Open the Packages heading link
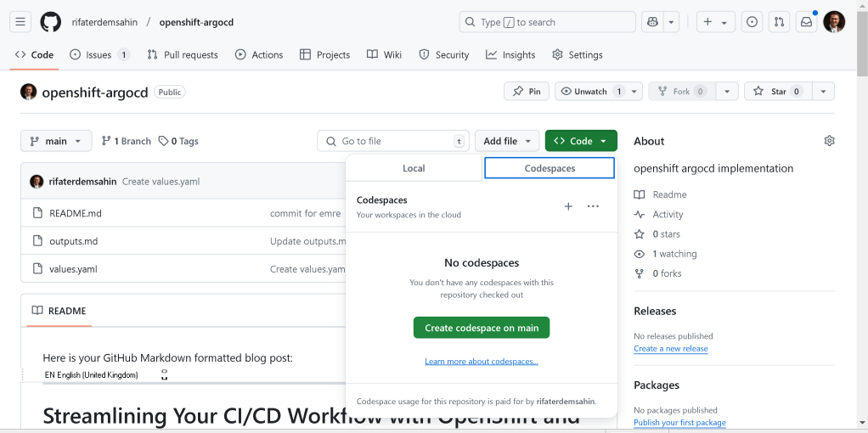868x433 pixels. [x=657, y=385]
